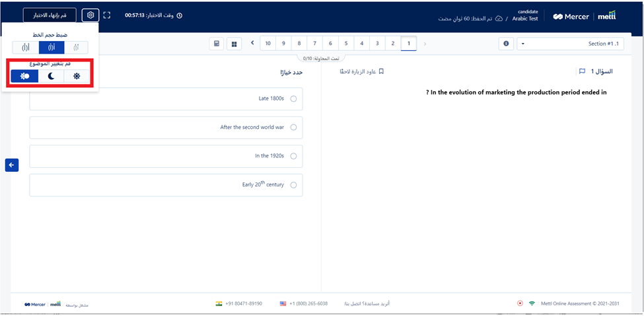This screenshot has width=644, height=316.
Task: Click the Arabic Test label
Action: pos(525,19)
